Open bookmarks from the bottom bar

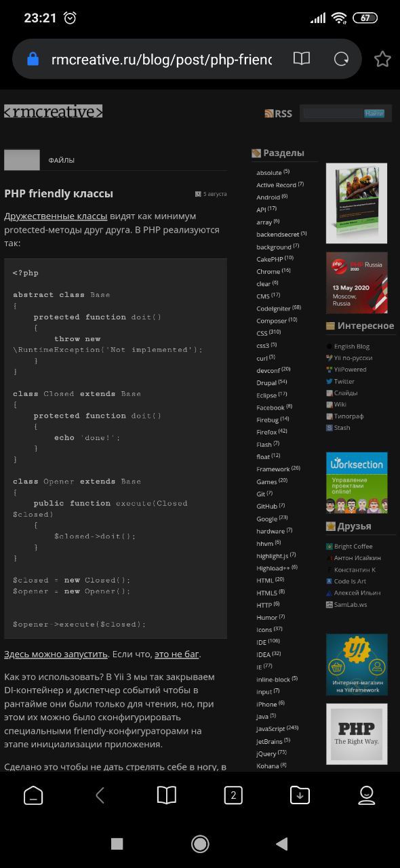coord(166,795)
